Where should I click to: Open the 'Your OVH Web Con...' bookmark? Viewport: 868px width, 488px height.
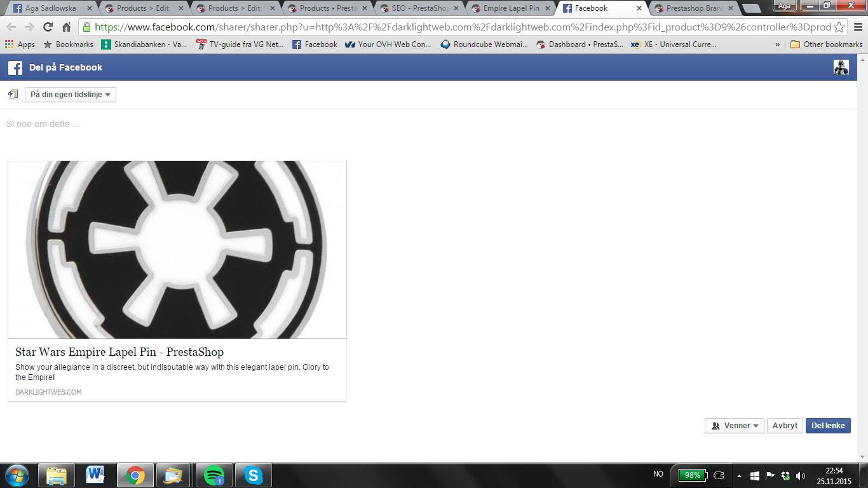[388, 44]
